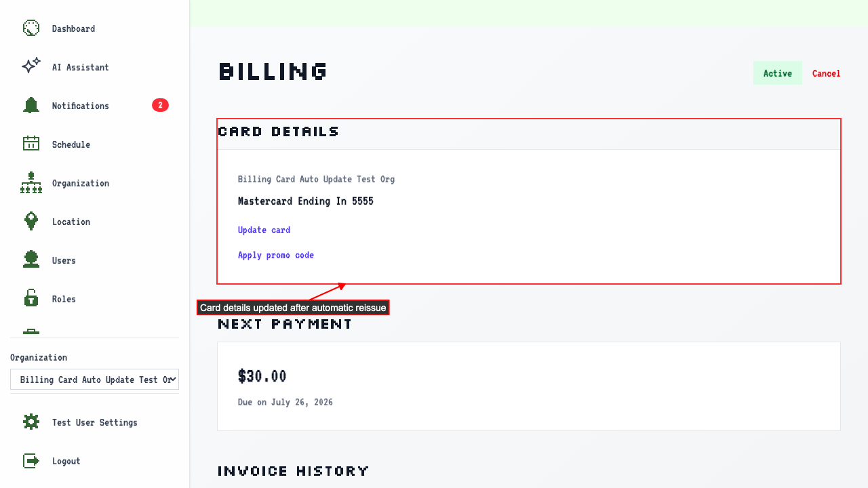Image resolution: width=868 pixels, height=488 pixels.
Task: Click the Dashboard gauge icon
Action: click(x=31, y=28)
